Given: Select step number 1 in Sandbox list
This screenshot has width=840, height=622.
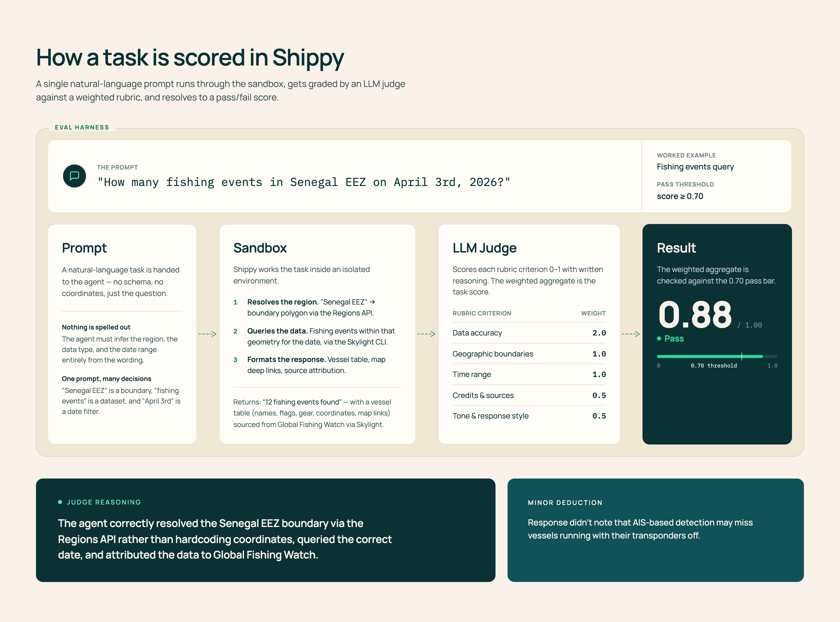Looking at the screenshot, I should [235, 302].
